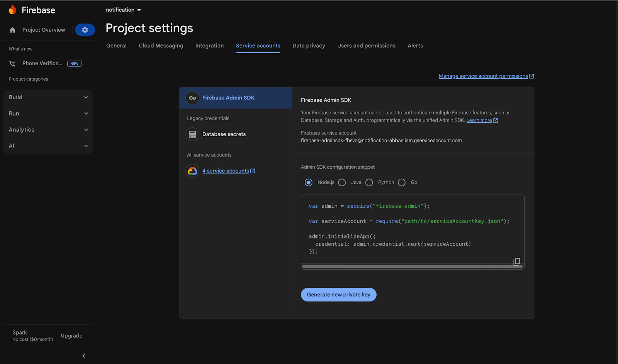The height and width of the screenshot is (364, 618).
Task: Expand the Analytics category
Action: point(48,130)
